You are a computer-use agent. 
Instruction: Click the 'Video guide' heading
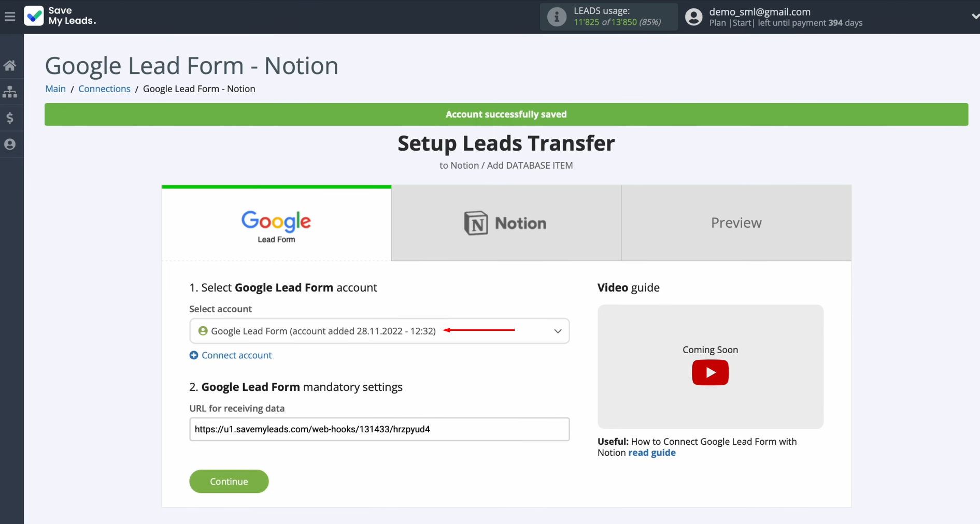(x=628, y=287)
